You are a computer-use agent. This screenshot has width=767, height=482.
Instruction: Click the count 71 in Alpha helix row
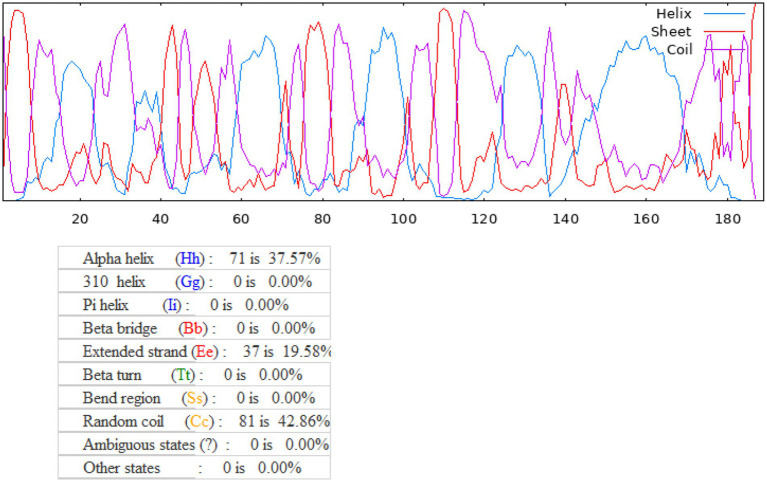pos(237,258)
